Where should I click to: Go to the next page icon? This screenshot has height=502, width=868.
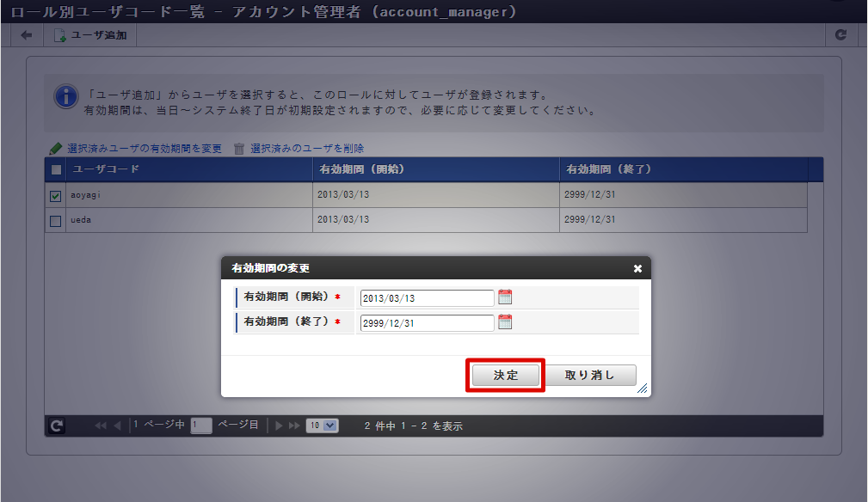pyautogui.click(x=279, y=425)
